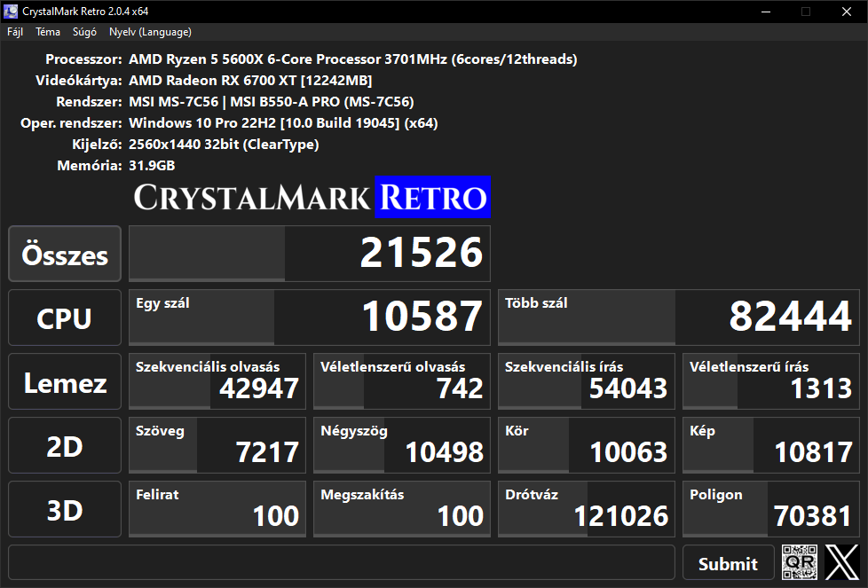The height and width of the screenshot is (588, 868).
Task: Click Véletlenszerű írás score 1313
Action: coord(771,381)
